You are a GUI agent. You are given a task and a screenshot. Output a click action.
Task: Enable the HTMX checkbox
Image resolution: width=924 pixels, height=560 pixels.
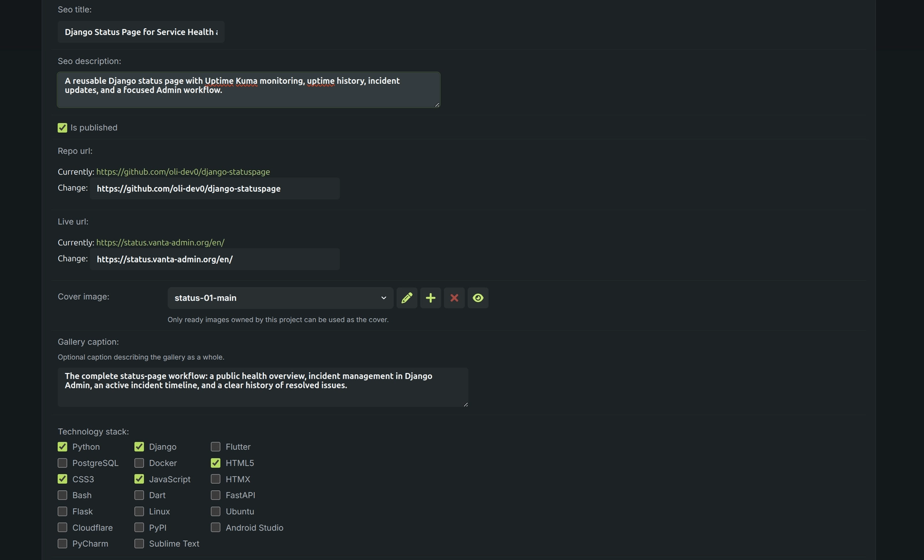[x=215, y=479]
